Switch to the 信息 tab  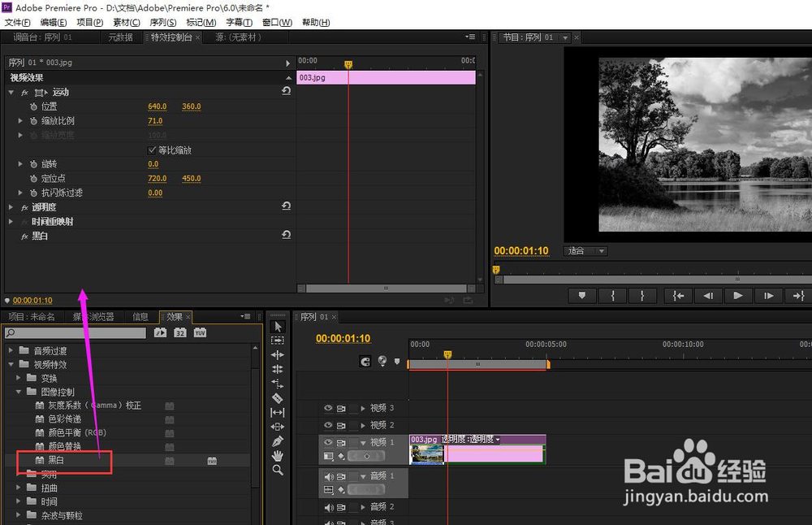140,317
